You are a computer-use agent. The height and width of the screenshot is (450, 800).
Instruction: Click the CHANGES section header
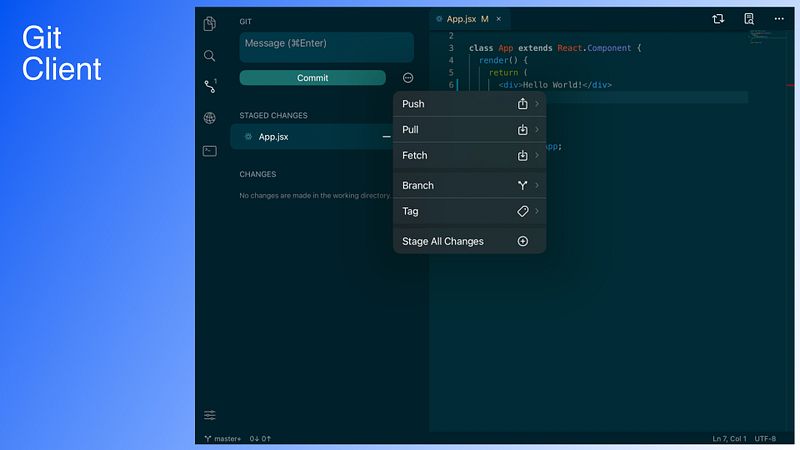click(258, 174)
